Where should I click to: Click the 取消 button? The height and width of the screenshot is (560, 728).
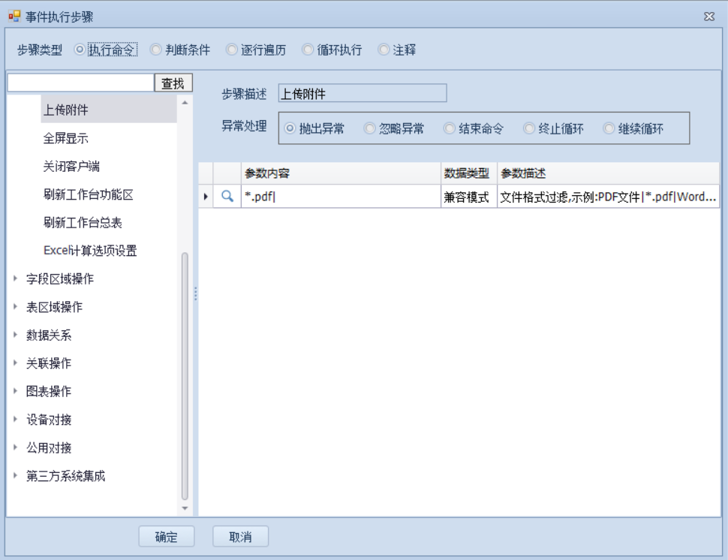point(240,537)
